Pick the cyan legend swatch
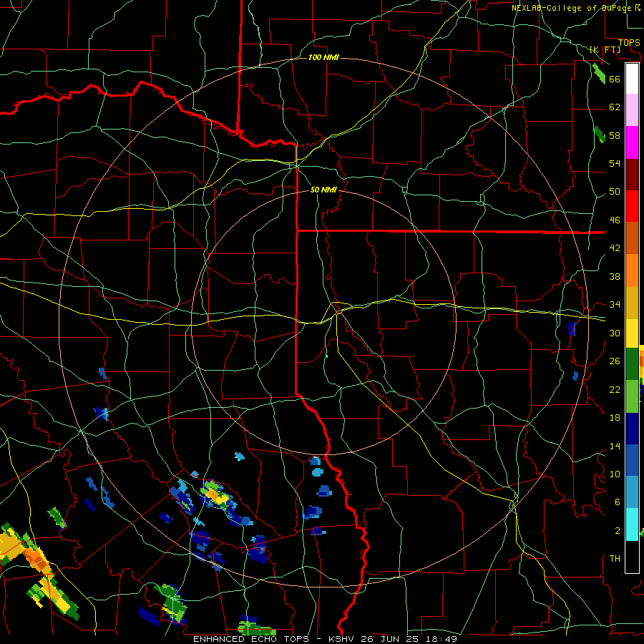 coord(632,525)
